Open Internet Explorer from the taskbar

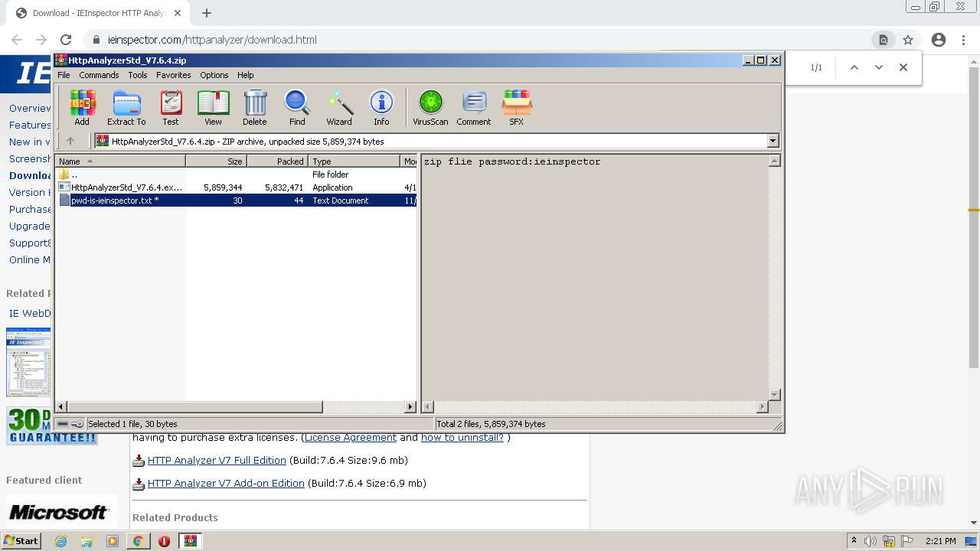(61, 541)
